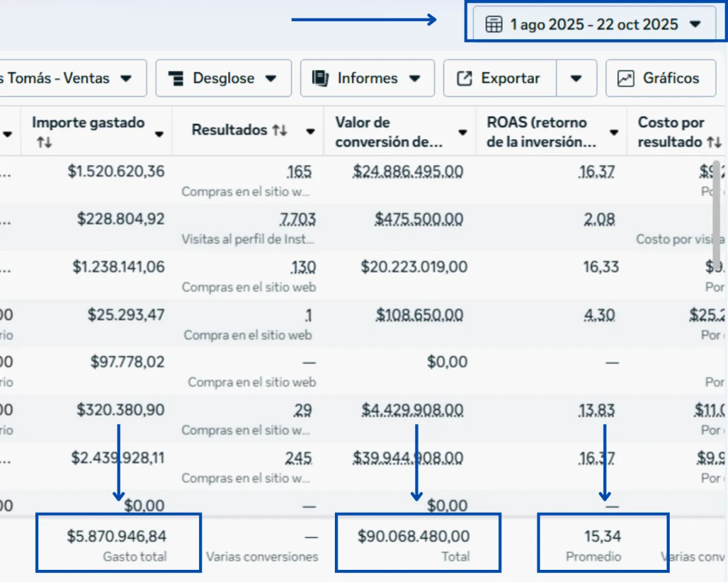Image resolution: width=728 pixels, height=582 pixels.
Task: Click the amount $2.439.928,11
Action: tap(118, 458)
